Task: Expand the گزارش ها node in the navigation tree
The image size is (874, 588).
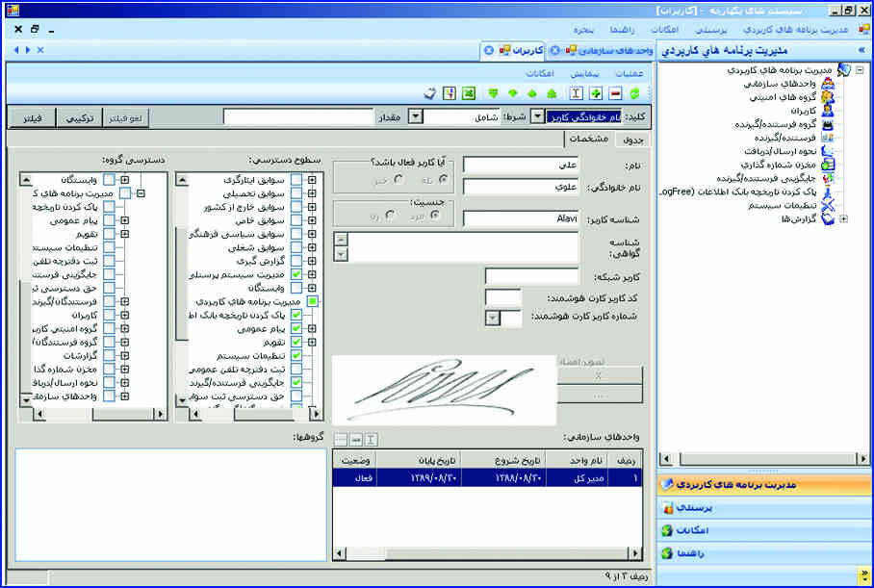Action: pos(843,219)
